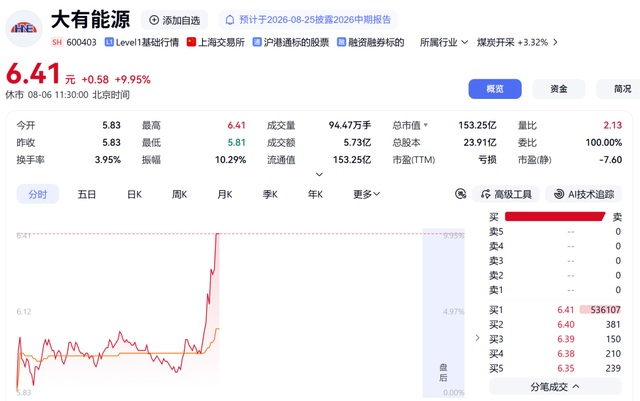Screen dimensions: 640x401
Task: Click the 委比 value 100.00%
Action: coord(604,143)
